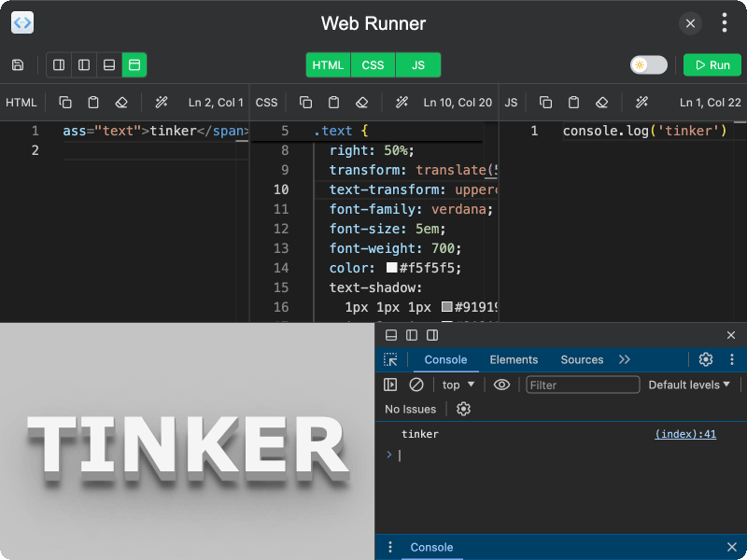The width and height of the screenshot is (747, 560).
Task: Clear the CSS pane with eraser
Action: 361,103
